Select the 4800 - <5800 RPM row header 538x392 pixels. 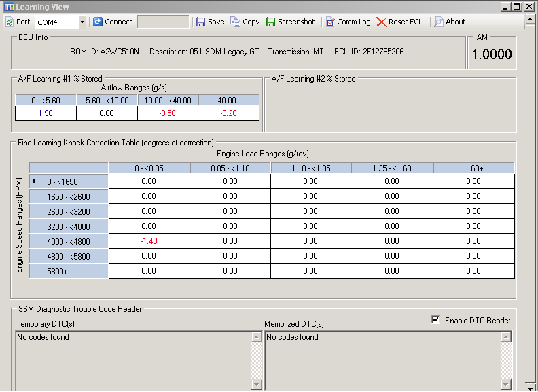[x=69, y=256]
